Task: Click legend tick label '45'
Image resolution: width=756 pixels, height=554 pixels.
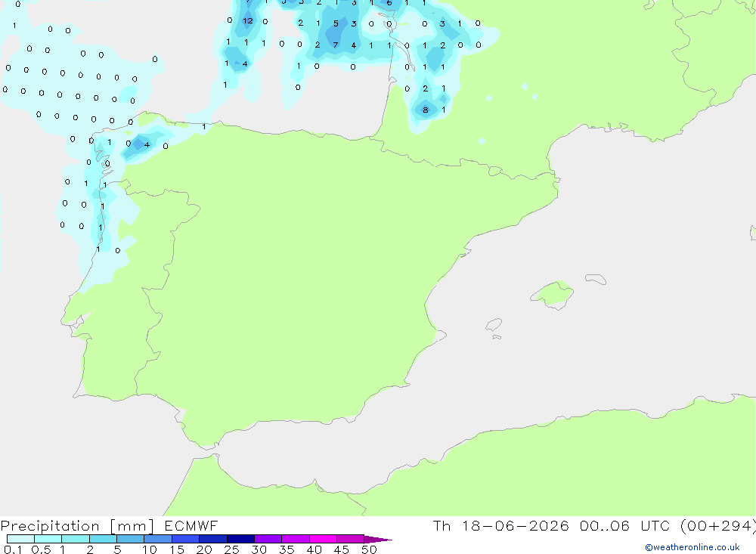Action: [x=342, y=549]
